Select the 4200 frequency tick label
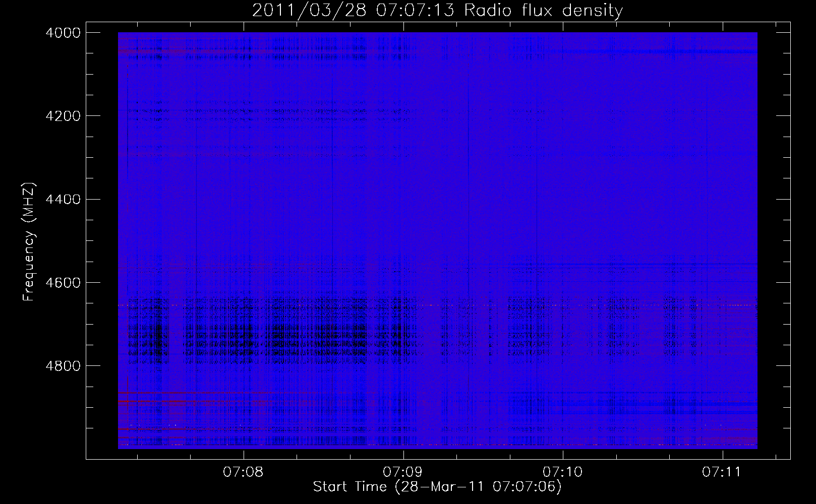This screenshot has width=816, height=504. click(x=63, y=116)
